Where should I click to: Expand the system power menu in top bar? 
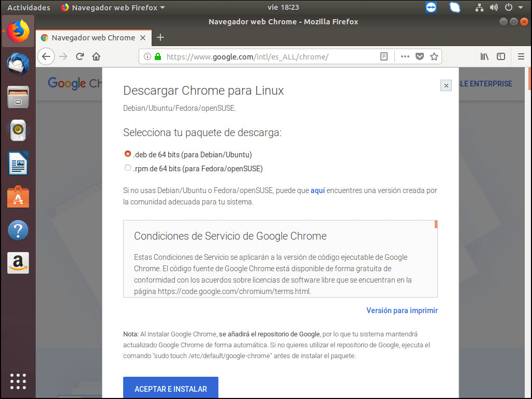(511, 7)
